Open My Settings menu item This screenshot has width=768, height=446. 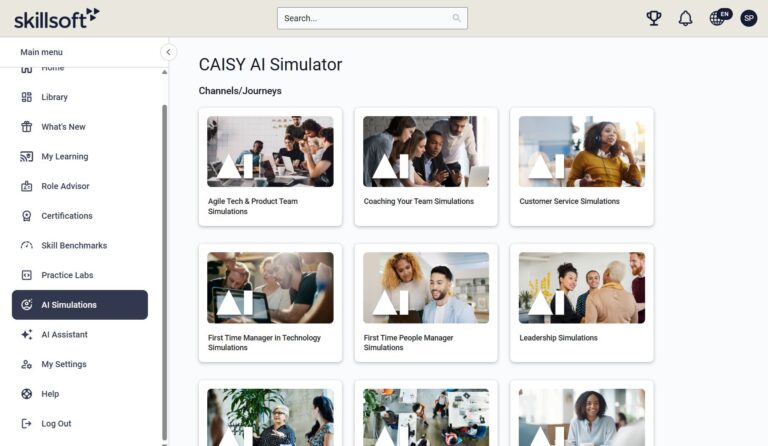[64, 364]
